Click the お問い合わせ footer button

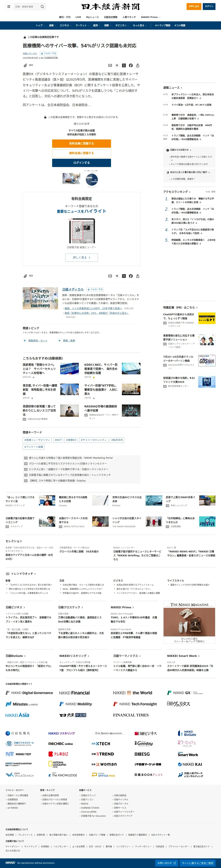point(166,863)
